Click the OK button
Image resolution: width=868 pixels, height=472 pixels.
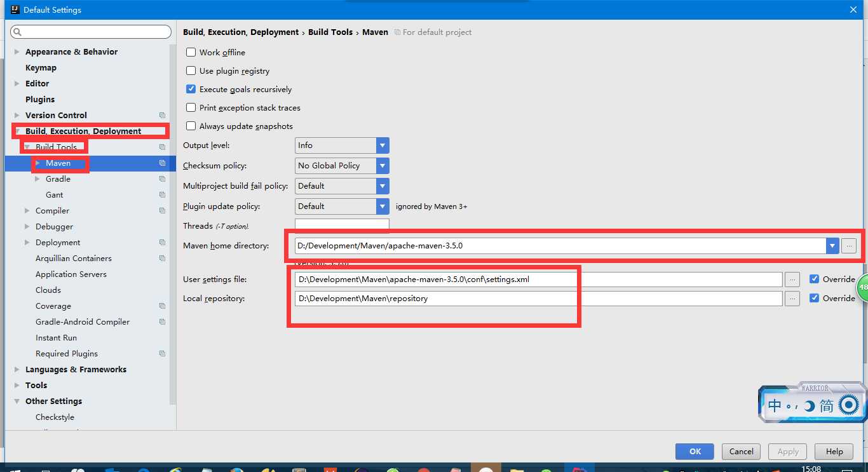point(695,451)
